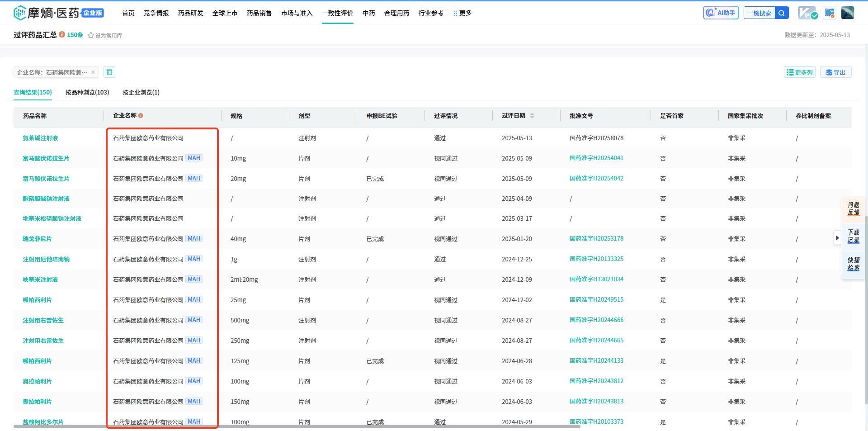Click the 一键搜索 input box
The height and width of the screenshot is (431, 868).
pyautogui.click(x=759, y=13)
